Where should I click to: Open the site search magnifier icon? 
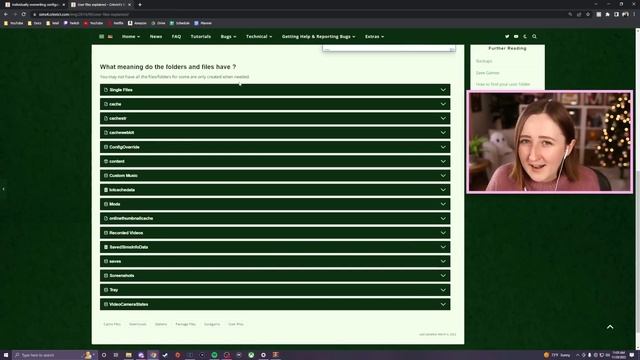534,36
